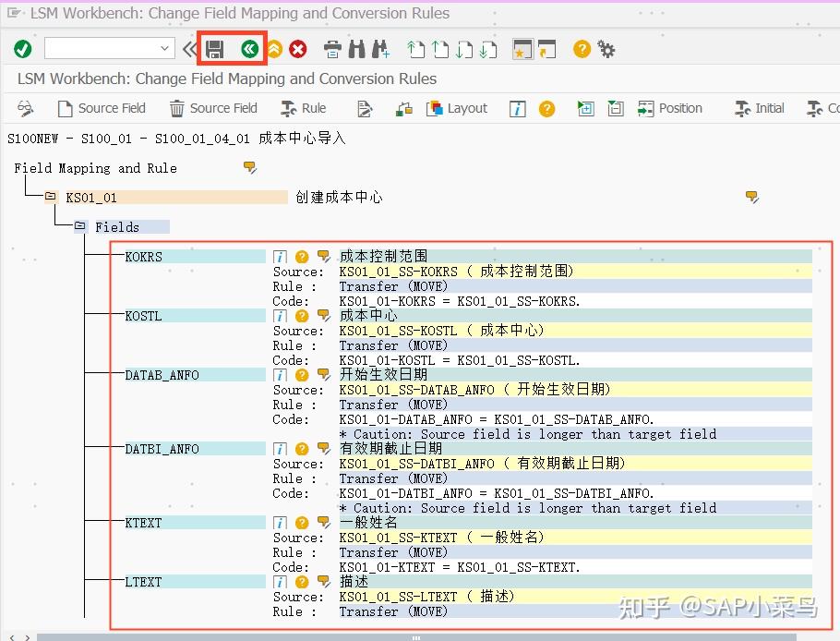Click inside the command input field

pos(102,48)
